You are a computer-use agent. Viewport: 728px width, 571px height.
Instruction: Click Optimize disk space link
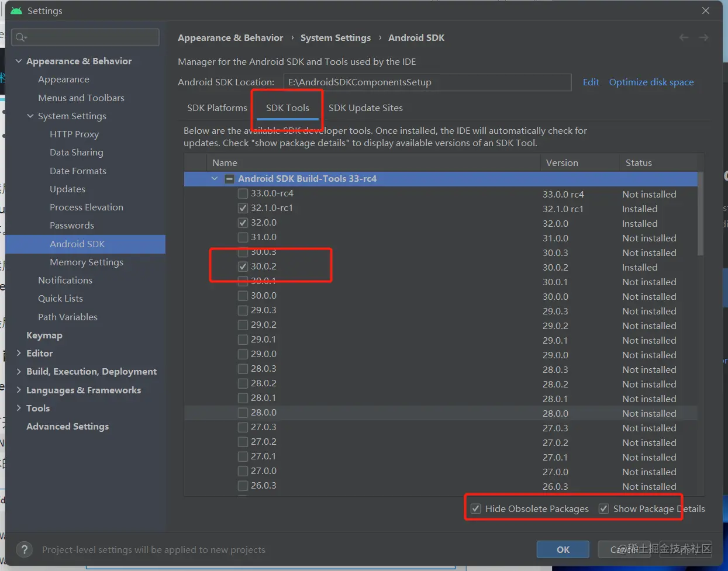point(651,82)
